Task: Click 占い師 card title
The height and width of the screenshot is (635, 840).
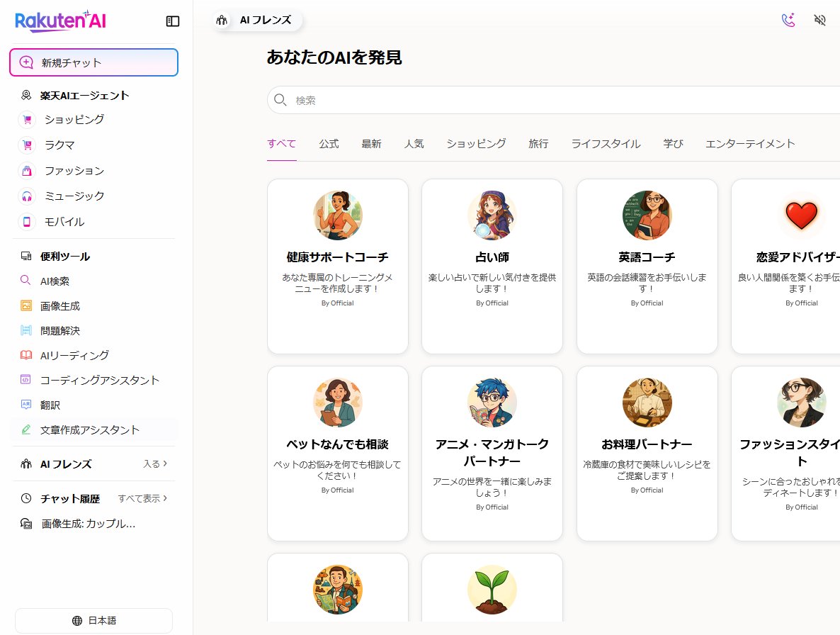Action: [492, 257]
